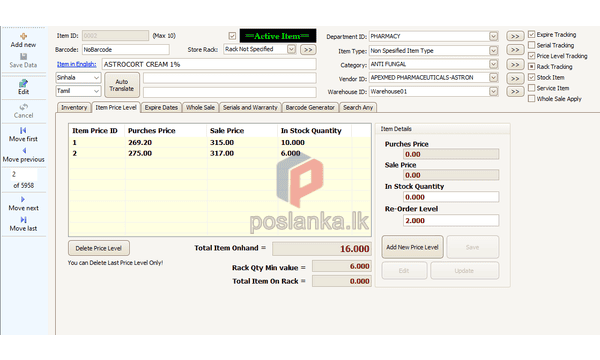Click the Re-Order Level input field

coord(451,221)
